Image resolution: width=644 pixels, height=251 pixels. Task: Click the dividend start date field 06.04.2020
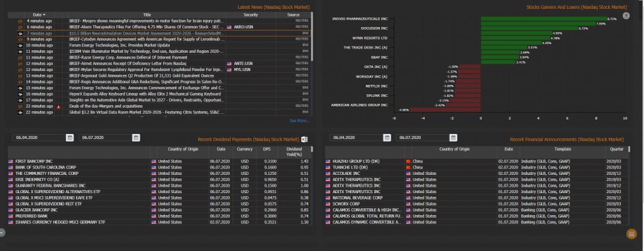(x=38, y=138)
